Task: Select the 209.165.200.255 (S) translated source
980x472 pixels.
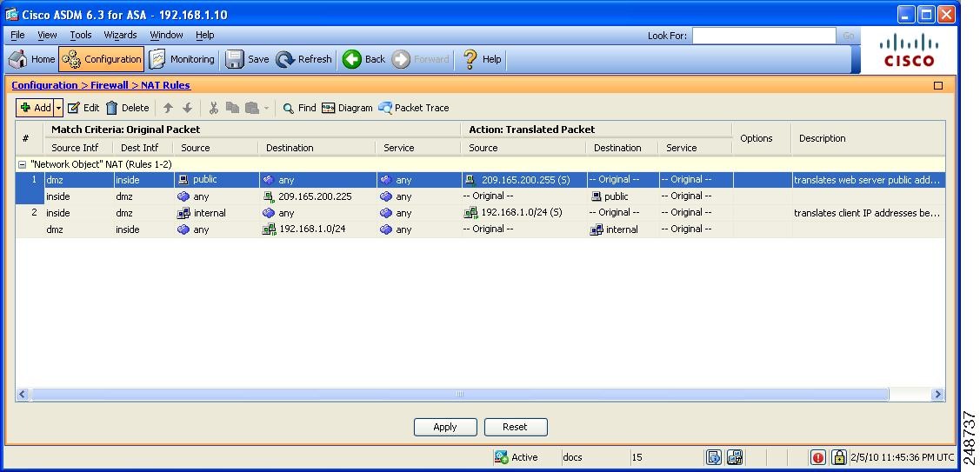Action: coord(517,179)
